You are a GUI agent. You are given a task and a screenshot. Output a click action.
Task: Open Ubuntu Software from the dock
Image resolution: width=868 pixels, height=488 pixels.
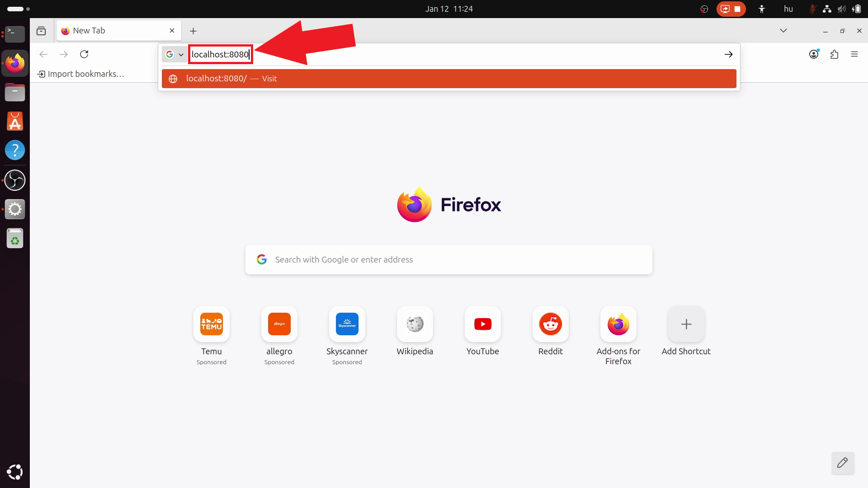(15, 121)
